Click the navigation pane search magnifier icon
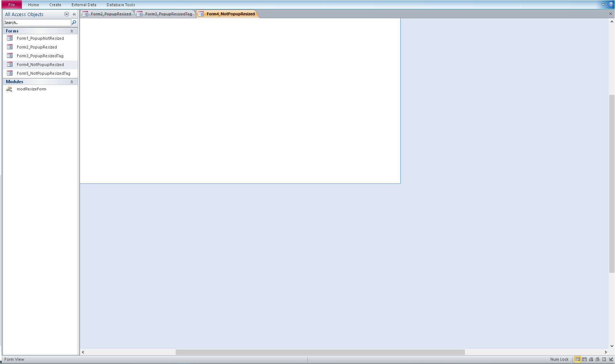The height and width of the screenshot is (364, 615). (74, 23)
